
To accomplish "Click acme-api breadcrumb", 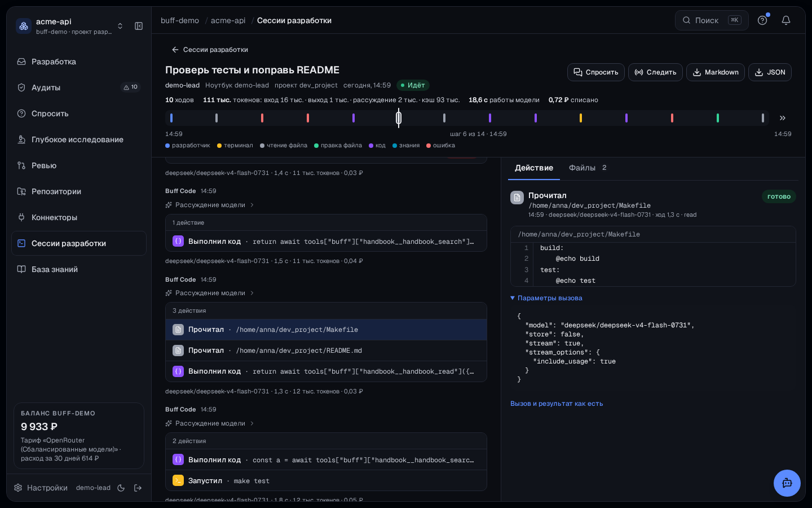I will (x=228, y=20).
